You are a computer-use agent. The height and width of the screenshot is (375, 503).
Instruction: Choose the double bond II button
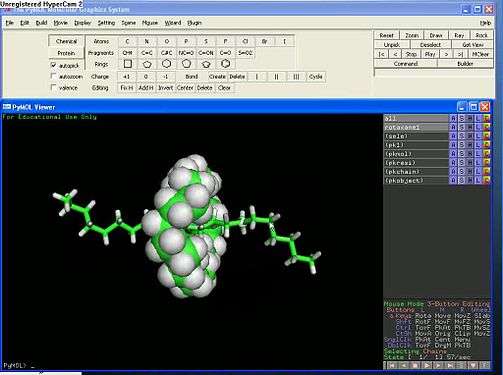click(x=276, y=77)
